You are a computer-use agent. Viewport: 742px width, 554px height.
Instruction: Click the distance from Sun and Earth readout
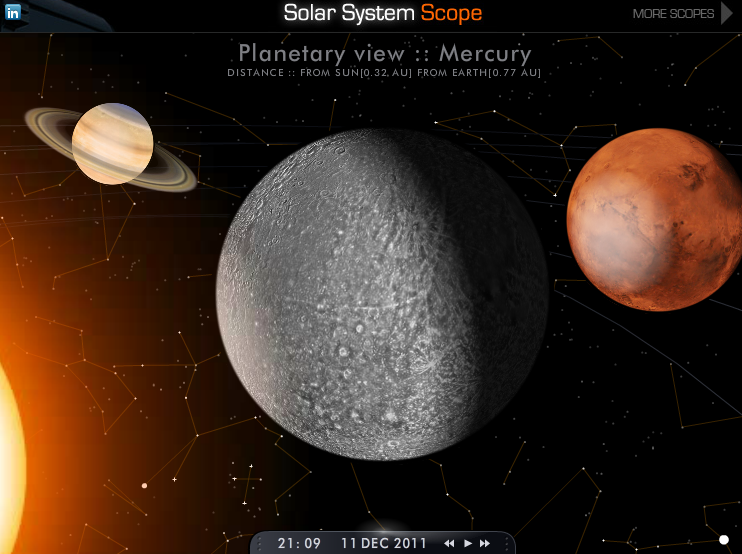coord(384,73)
